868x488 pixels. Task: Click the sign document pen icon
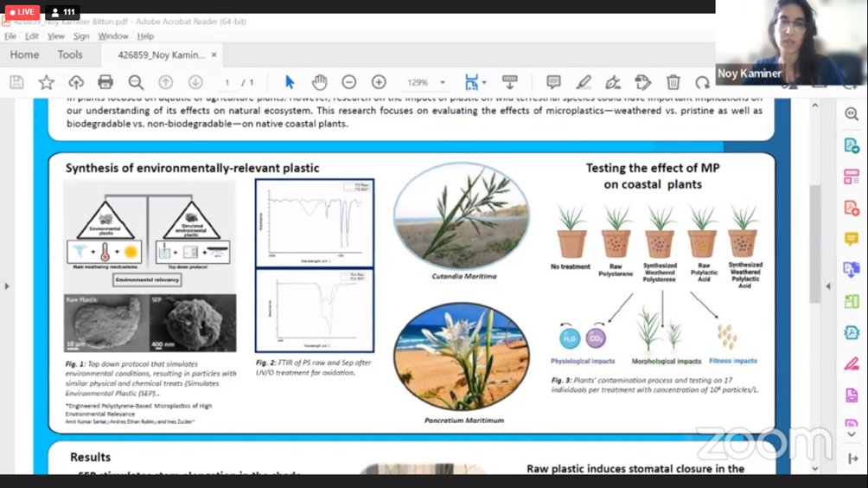pyautogui.click(x=613, y=82)
